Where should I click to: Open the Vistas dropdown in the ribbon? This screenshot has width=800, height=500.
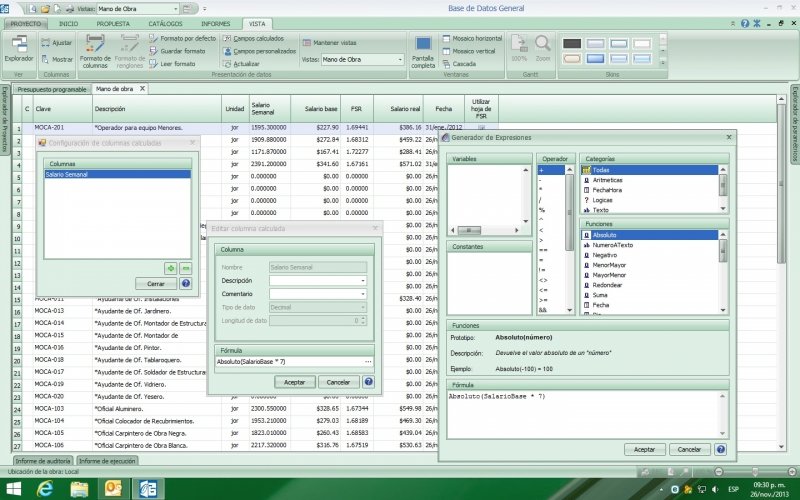(x=399, y=60)
